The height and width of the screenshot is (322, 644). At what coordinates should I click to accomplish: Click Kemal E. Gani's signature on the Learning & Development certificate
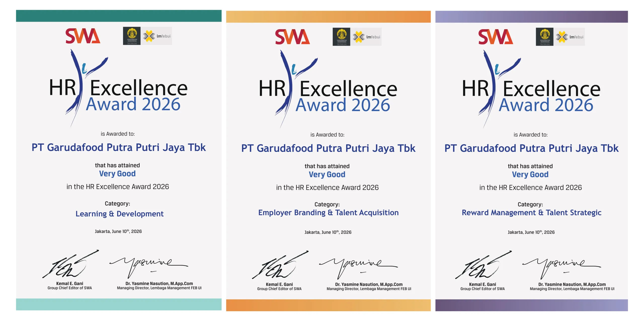click(71, 264)
